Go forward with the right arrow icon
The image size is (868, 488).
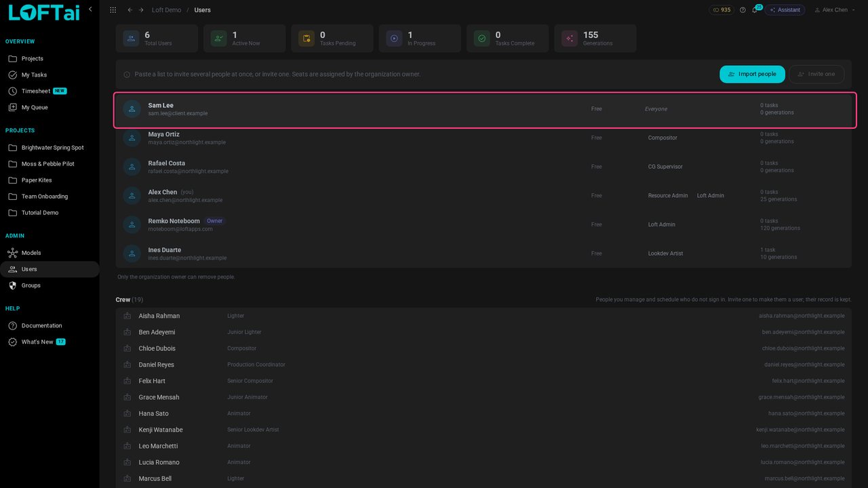(141, 10)
